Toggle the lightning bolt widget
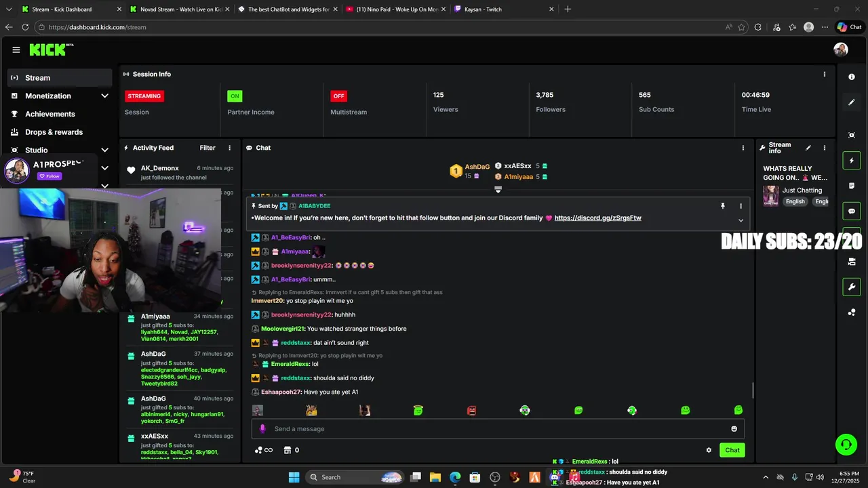Viewport: 868px width, 488px height. click(852, 161)
